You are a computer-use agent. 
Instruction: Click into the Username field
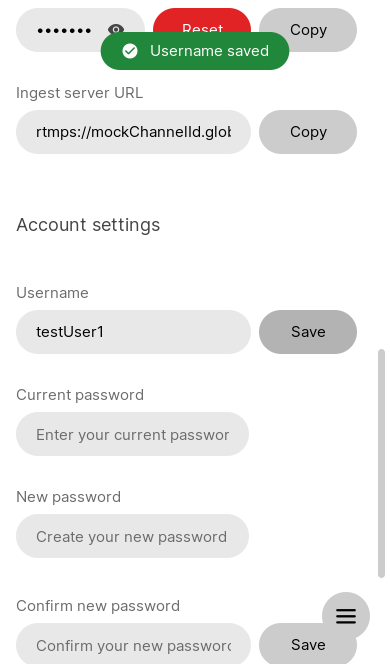(x=133, y=332)
